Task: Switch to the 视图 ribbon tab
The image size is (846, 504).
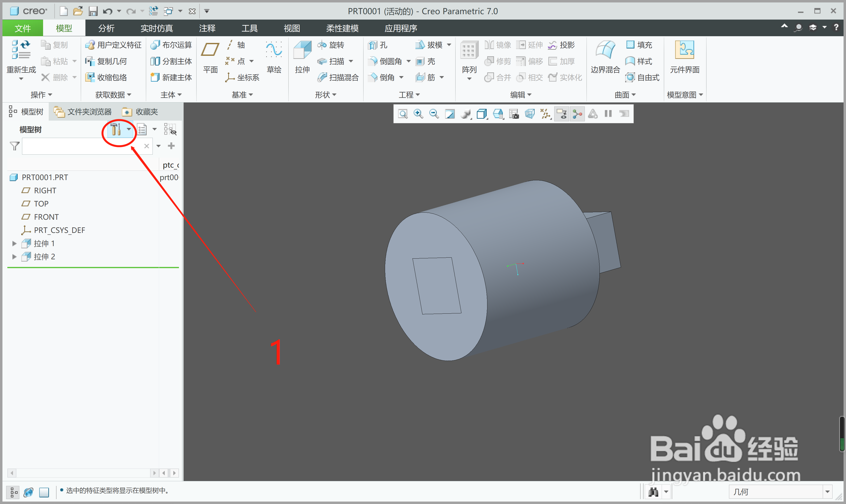Action: click(x=292, y=28)
